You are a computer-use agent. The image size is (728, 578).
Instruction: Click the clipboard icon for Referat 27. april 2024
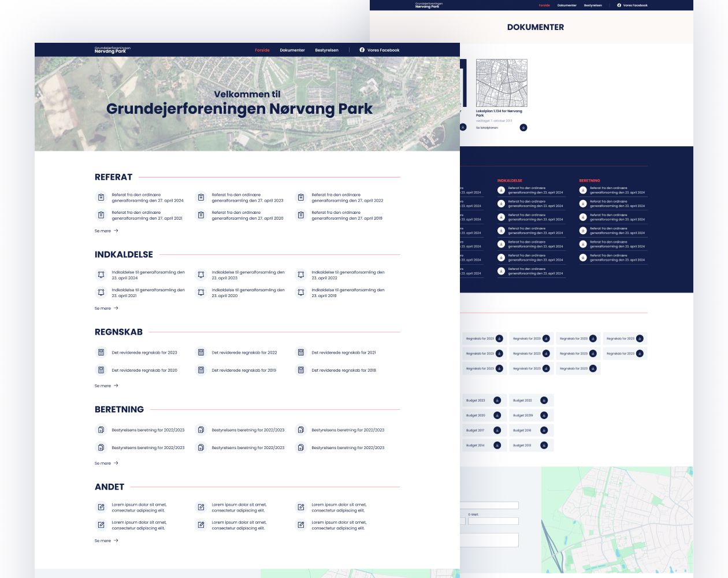coord(101,198)
